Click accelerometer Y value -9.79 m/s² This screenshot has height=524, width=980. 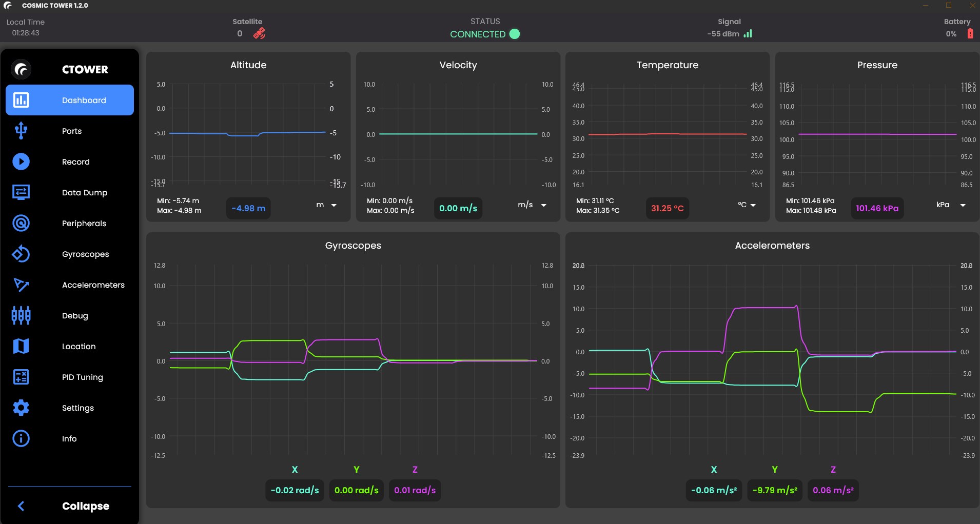[x=774, y=490]
